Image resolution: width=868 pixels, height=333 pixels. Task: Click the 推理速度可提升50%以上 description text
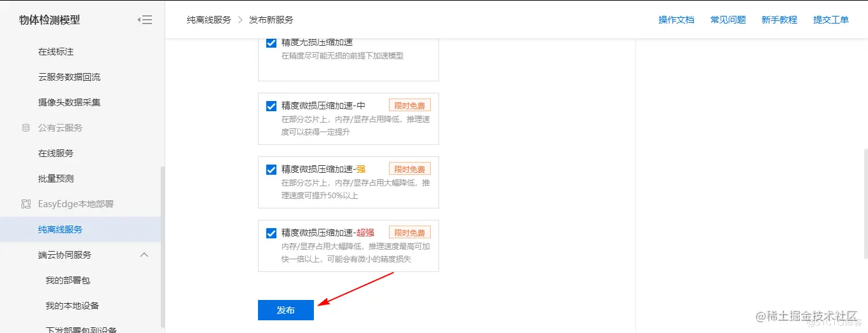pos(356,189)
